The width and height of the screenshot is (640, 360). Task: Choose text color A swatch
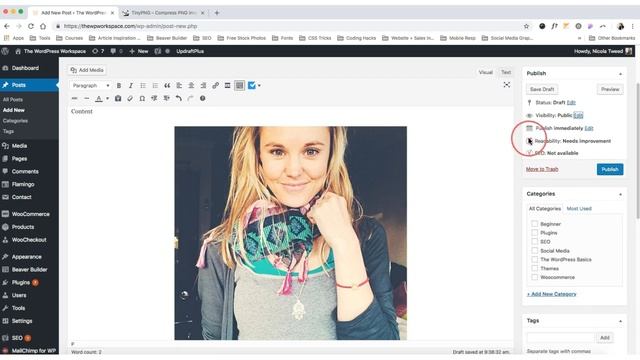coord(99,98)
